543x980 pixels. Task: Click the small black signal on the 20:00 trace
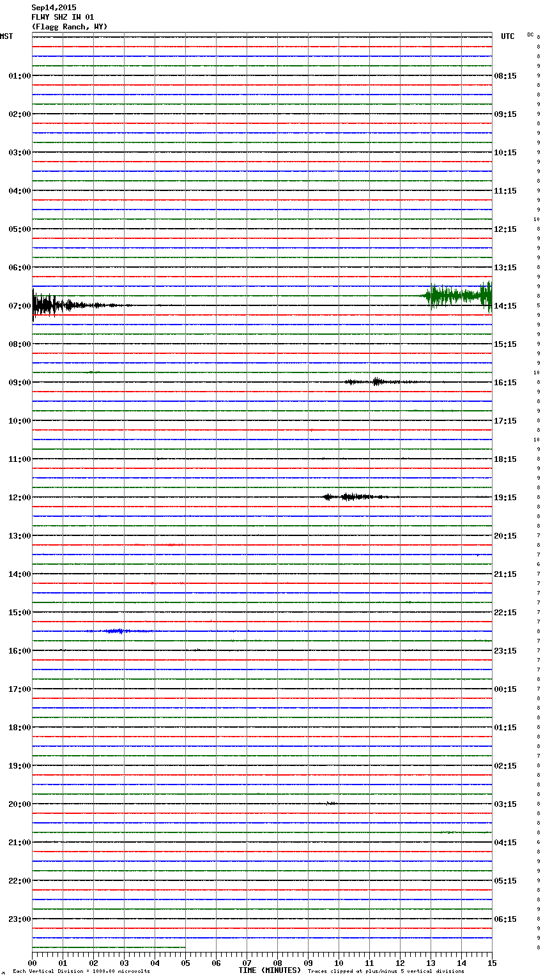point(332,803)
